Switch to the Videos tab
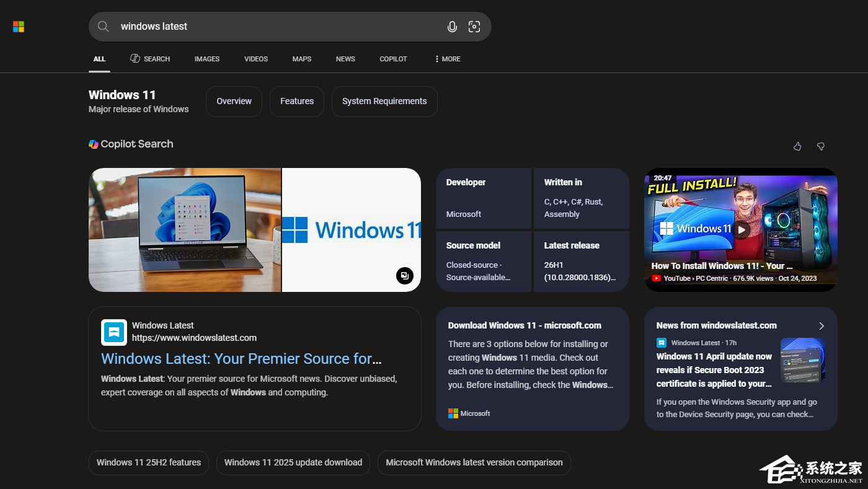The width and height of the screenshot is (868, 489). [256, 59]
